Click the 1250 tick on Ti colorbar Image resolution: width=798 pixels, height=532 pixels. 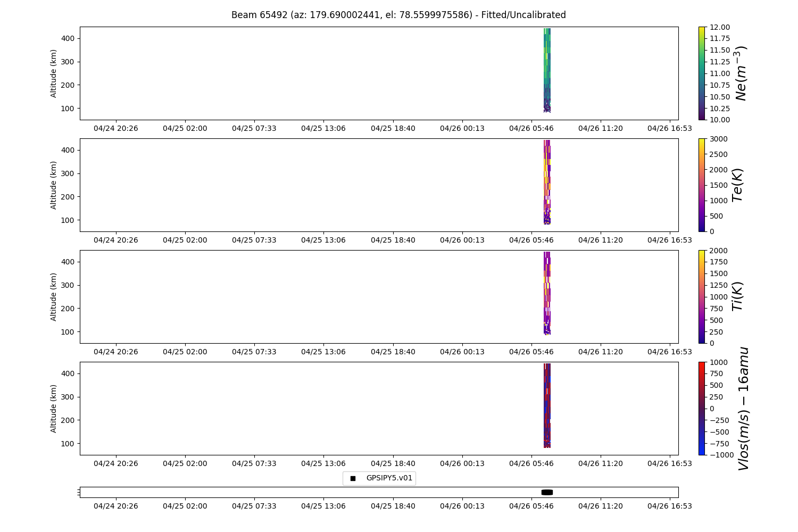click(x=718, y=285)
